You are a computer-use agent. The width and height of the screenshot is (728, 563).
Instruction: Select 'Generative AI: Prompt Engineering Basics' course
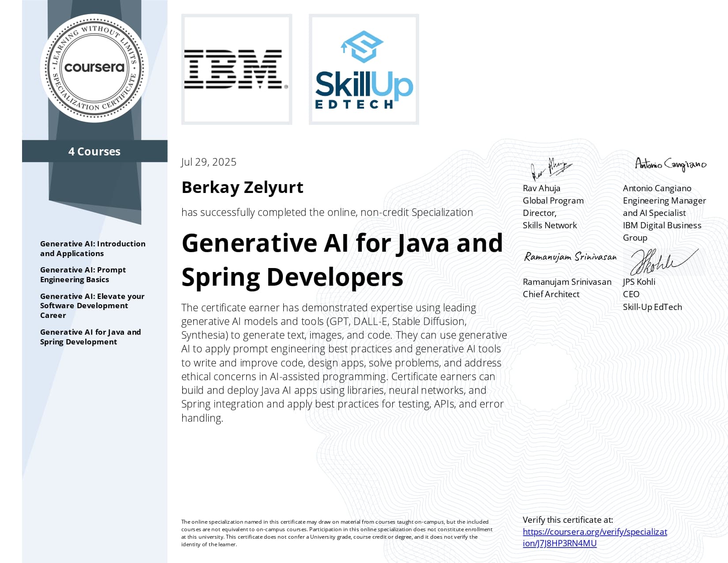coord(83,275)
